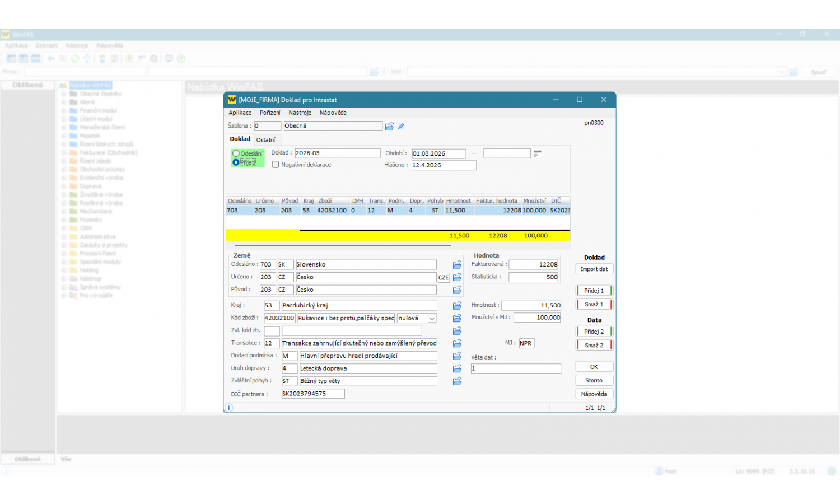Expand the nulová dropdown for Kód zboží

pyautogui.click(x=432, y=319)
